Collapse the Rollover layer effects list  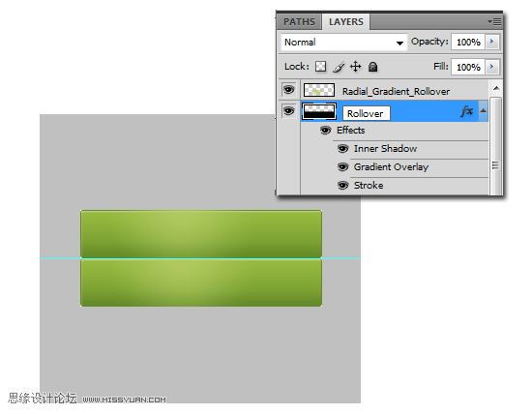[x=483, y=111]
